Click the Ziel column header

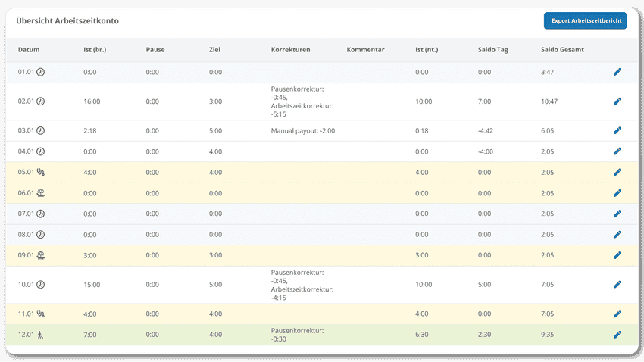(214, 50)
